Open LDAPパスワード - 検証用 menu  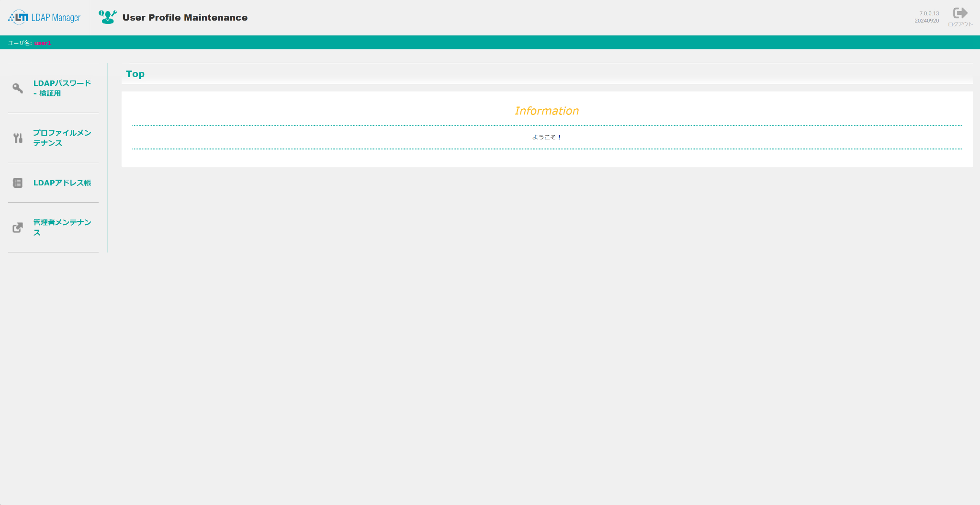click(x=62, y=88)
